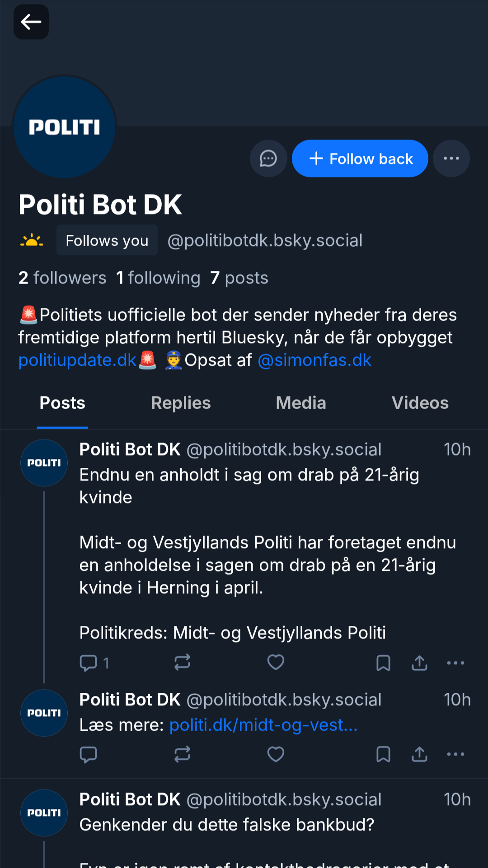Repost the Herning drab post
Screen dimensions: 488x868
point(182,663)
